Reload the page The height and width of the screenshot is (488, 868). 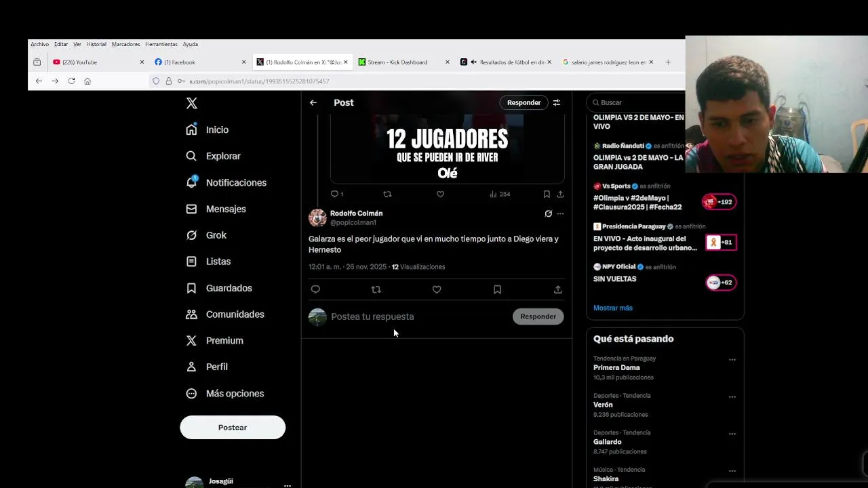pyautogui.click(x=71, y=81)
